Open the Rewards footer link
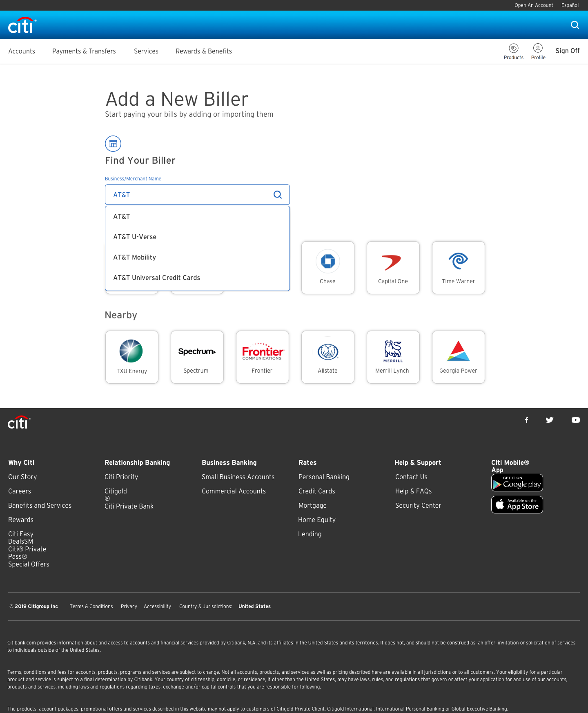Image resolution: width=588 pixels, height=713 pixels. [21, 520]
